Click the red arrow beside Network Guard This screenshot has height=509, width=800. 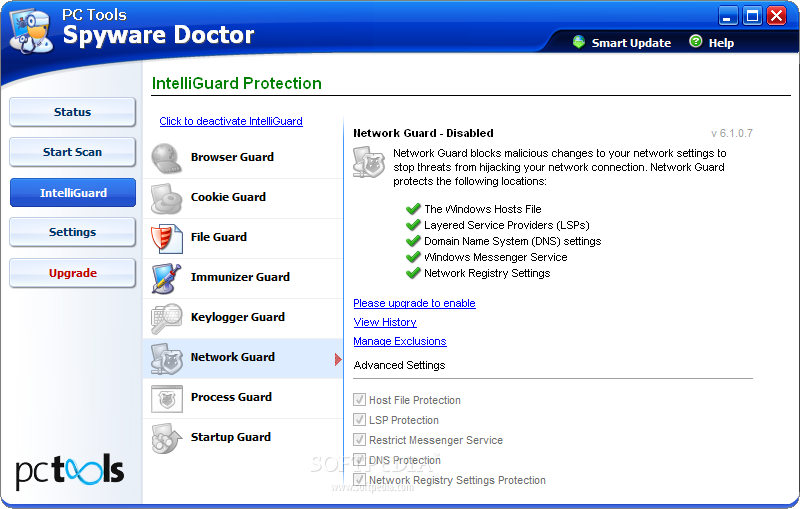(338, 360)
